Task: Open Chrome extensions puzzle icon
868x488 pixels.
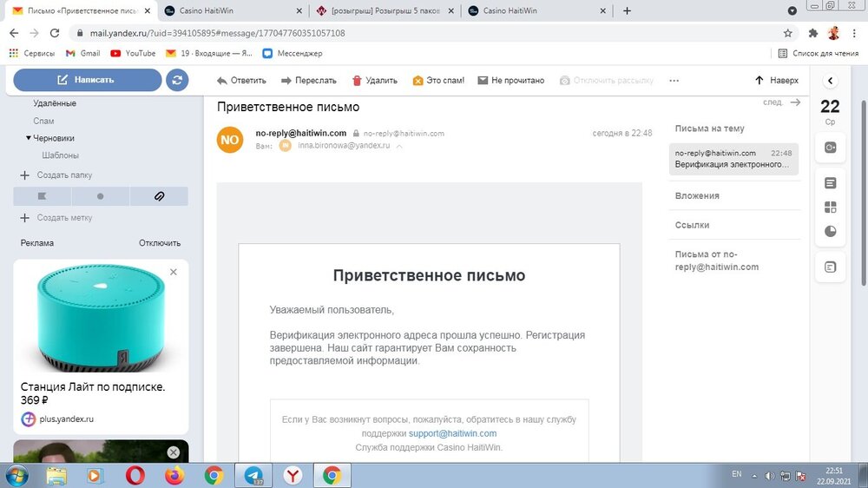Action: pyautogui.click(x=812, y=33)
